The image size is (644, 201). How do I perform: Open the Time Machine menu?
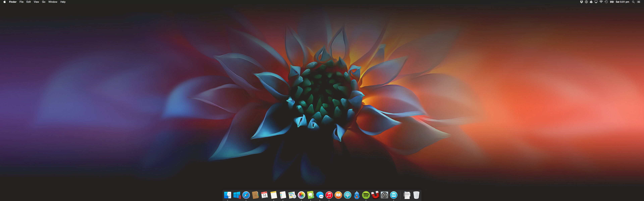606,2
